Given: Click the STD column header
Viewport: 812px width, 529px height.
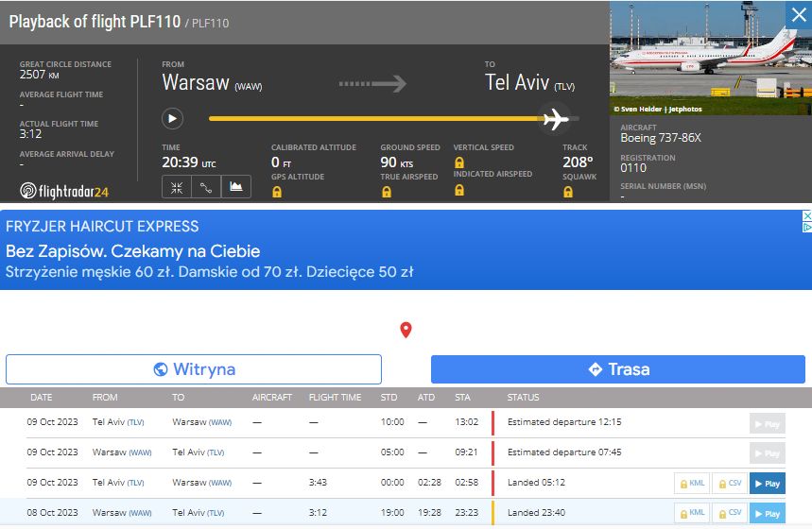Looking at the screenshot, I should pos(389,397).
